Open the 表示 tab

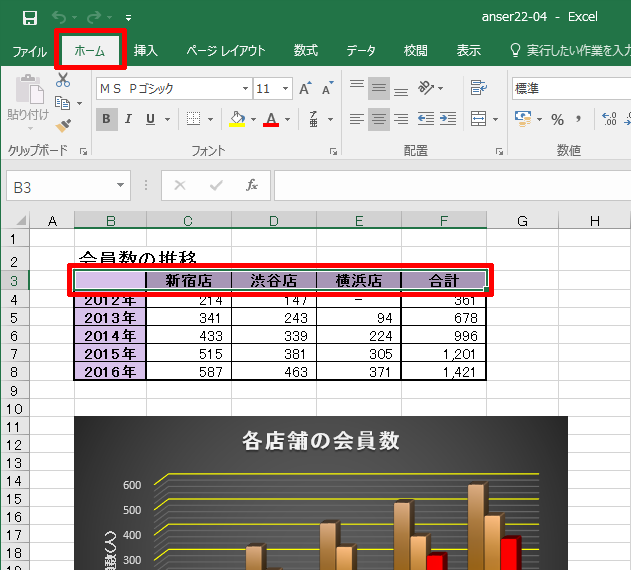pyautogui.click(x=468, y=51)
